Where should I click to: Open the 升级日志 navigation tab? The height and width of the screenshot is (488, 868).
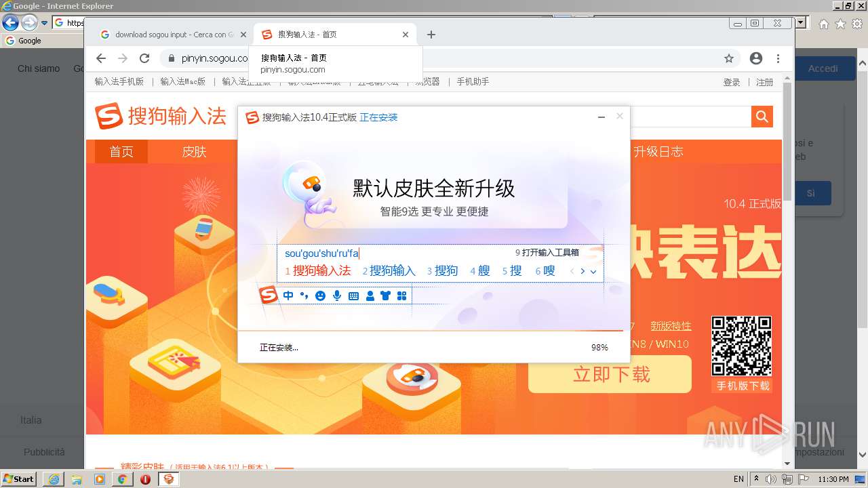point(658,151)
